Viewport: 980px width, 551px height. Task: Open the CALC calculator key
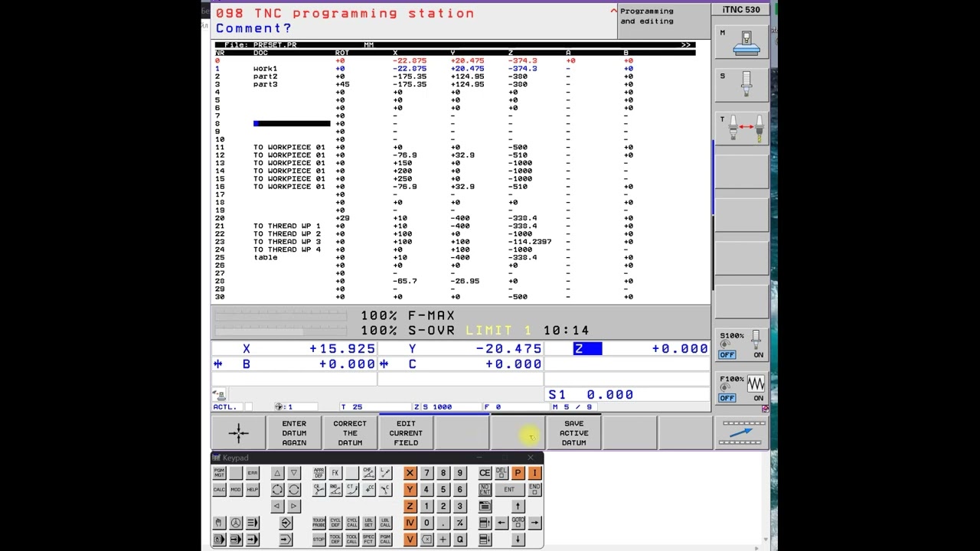(x=219, y=490)
